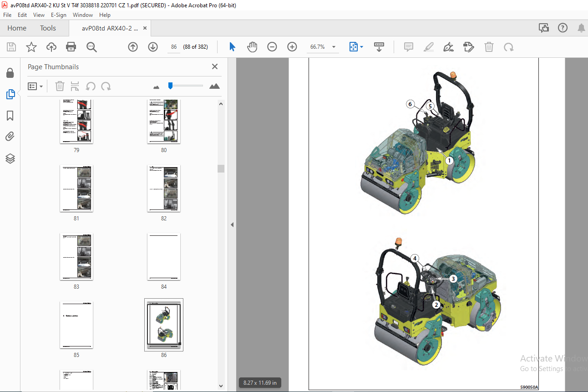Open the Window menu
This screenshot has height=392, width=588.
pyautogui.click(x=83, y=15)
